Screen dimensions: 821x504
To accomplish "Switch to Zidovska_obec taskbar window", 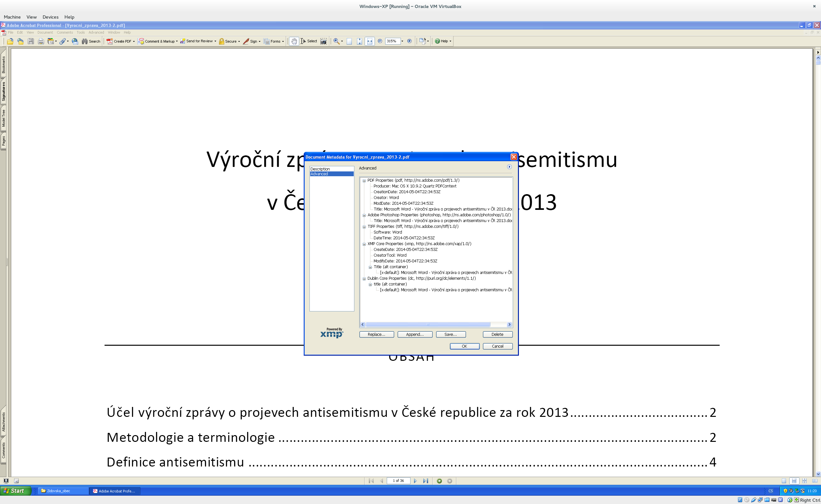I will pos(63,491).
